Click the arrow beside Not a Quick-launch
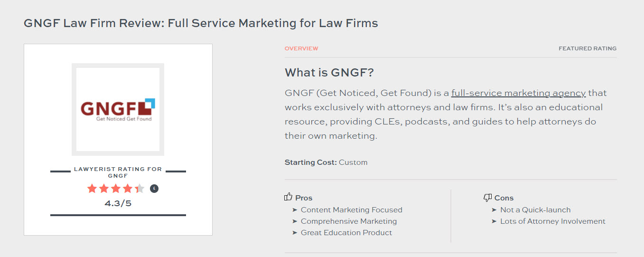 point(495,210)
